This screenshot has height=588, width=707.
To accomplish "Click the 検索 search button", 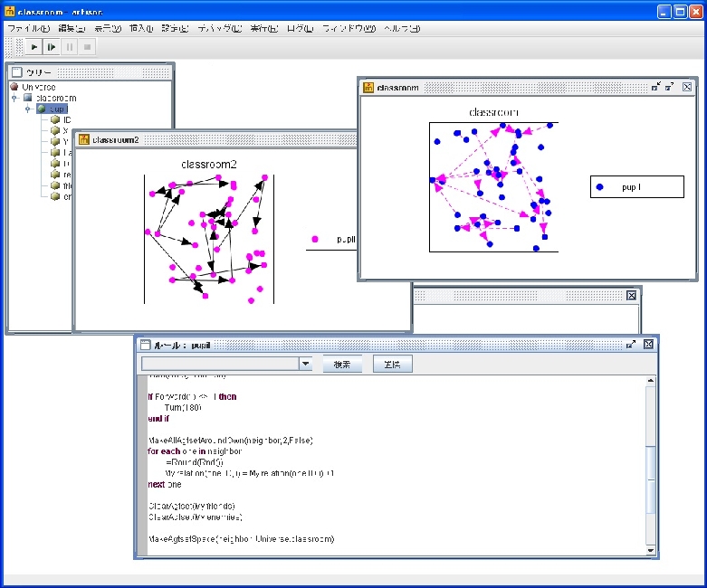I will 343,364.
